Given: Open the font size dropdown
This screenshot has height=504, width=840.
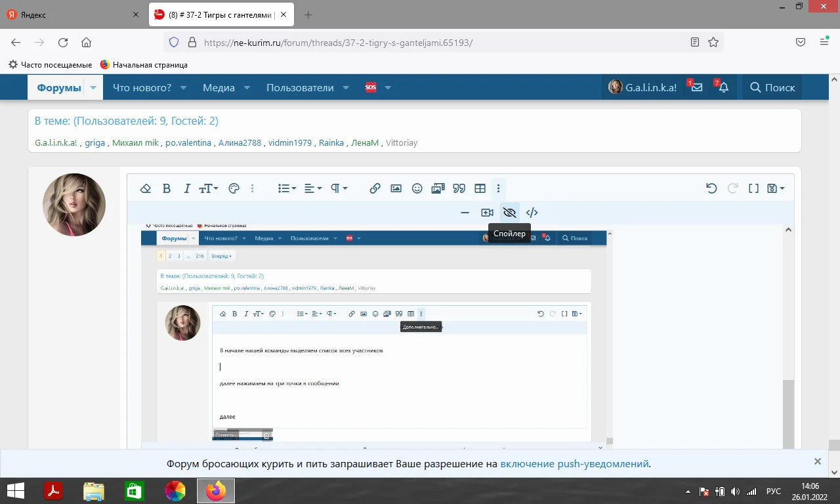Looking at the screenshot, I should click(208, 188).
